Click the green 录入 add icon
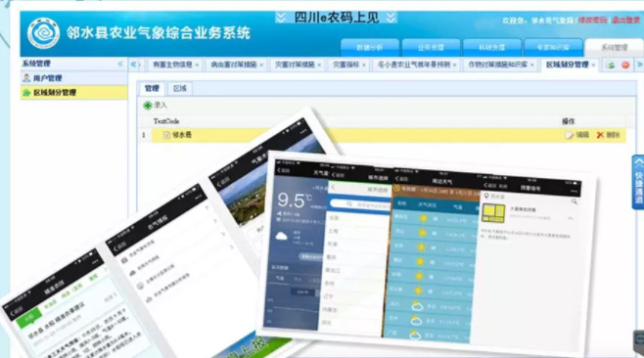This screenshot has height=358, width=644. click(x=148, y=106)
